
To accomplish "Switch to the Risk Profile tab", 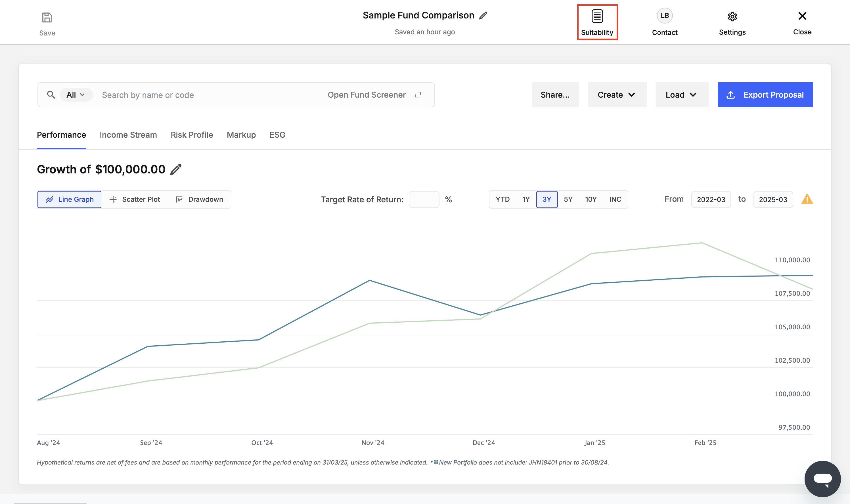I will click(192, 135).
